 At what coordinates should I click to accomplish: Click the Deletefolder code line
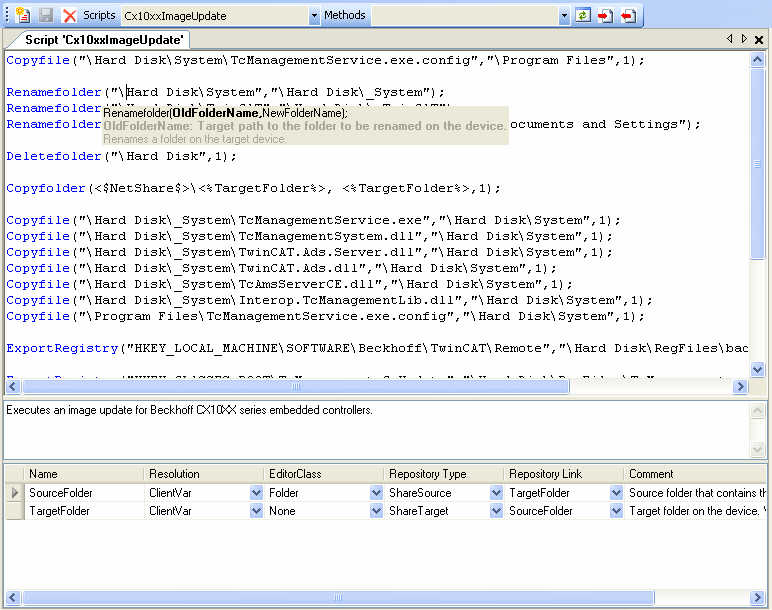coord(122,156)
